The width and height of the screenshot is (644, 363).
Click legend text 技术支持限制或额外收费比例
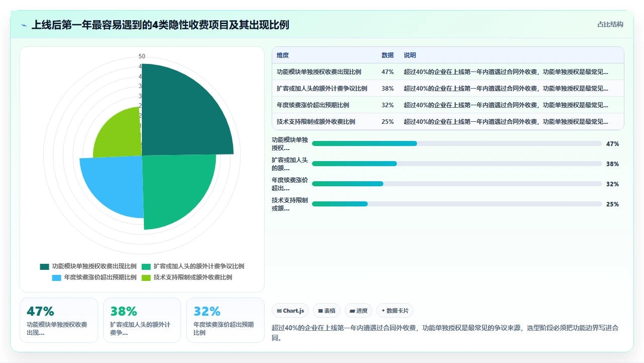[x=193, y=277]
